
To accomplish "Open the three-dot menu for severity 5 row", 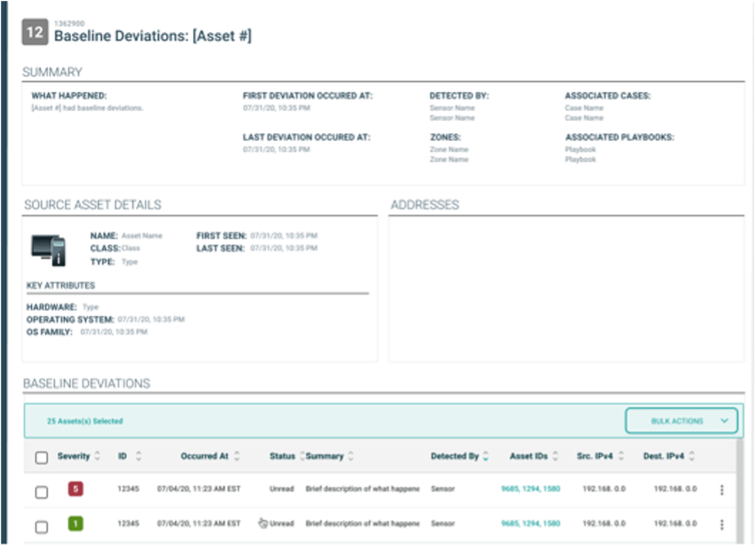I will point(722,490).
